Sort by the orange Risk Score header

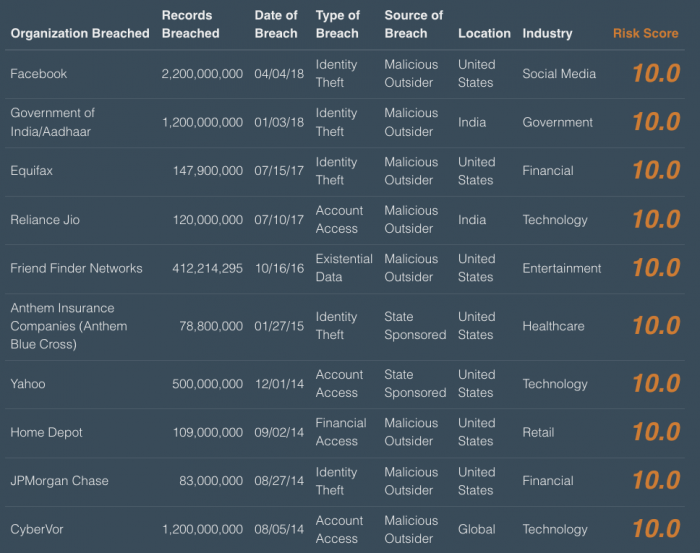[x=645, y=33]
